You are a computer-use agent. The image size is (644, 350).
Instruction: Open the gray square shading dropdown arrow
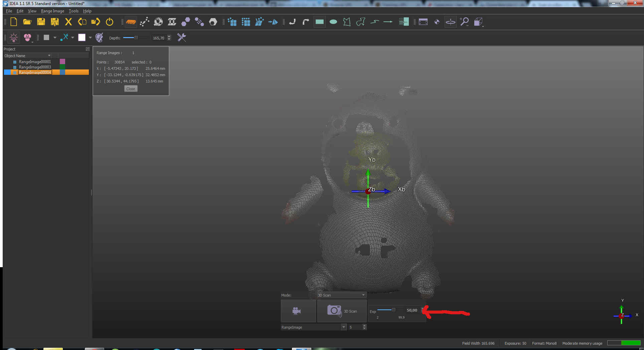click(x=55, y=37)
